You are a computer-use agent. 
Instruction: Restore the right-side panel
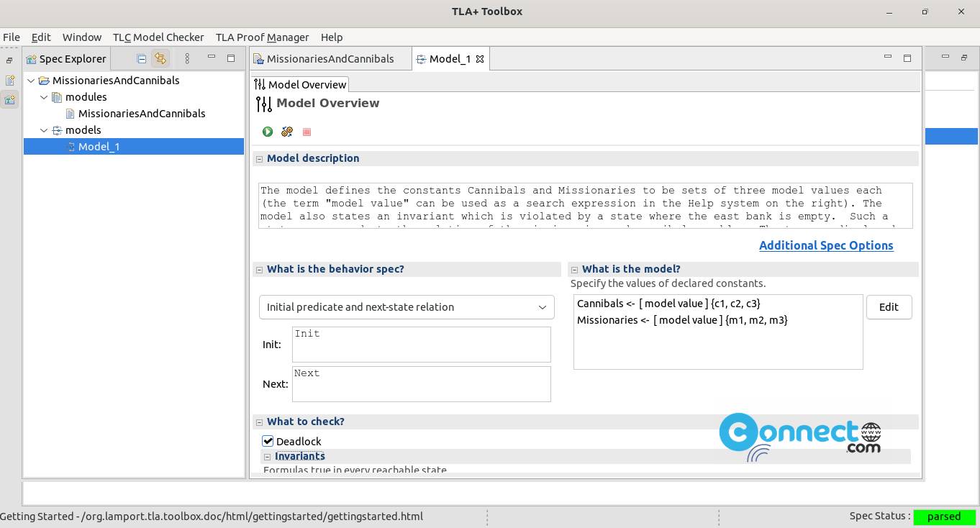pyautogui.click(x=964, y=58)
